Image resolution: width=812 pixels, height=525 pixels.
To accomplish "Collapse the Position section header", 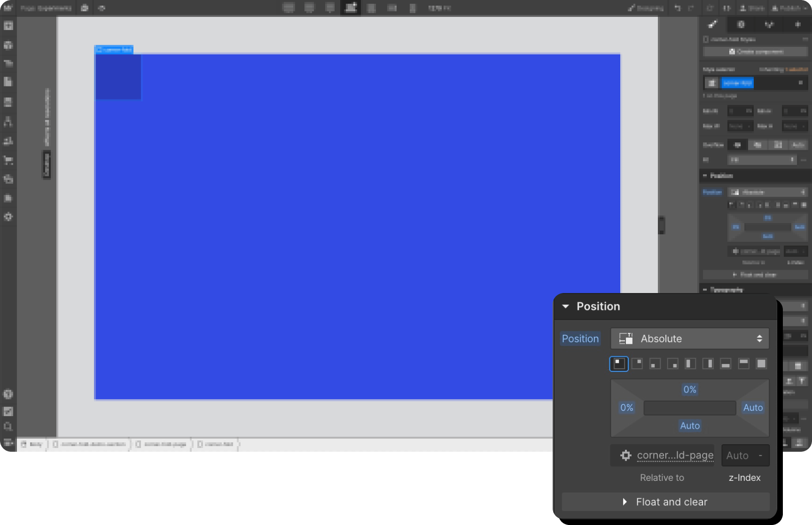I will 566,306.
